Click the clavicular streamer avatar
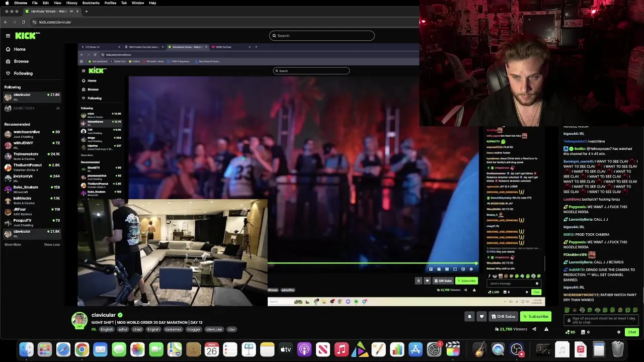Image resolution: width=644 pixels, height=362 pixels. coord(79,321)
